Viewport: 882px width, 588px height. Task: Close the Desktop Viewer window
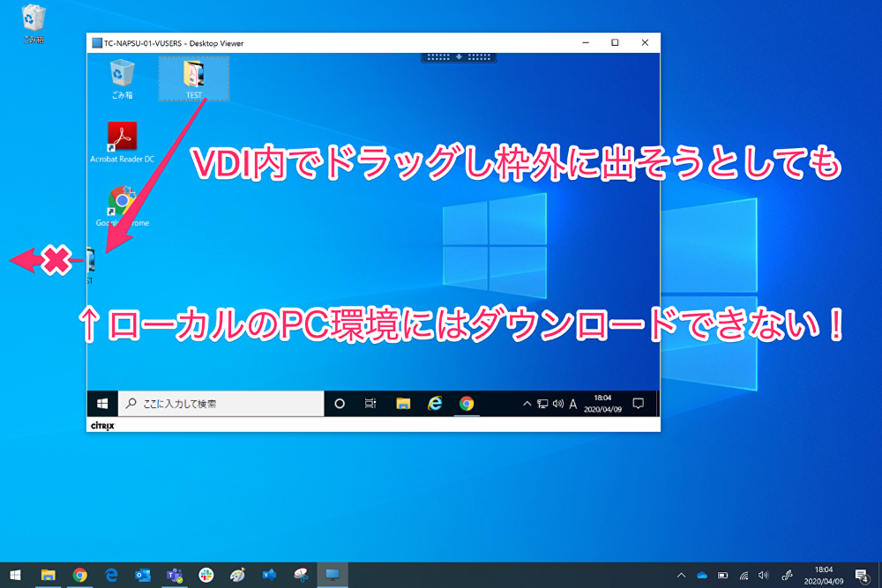(x=645, y=42)
